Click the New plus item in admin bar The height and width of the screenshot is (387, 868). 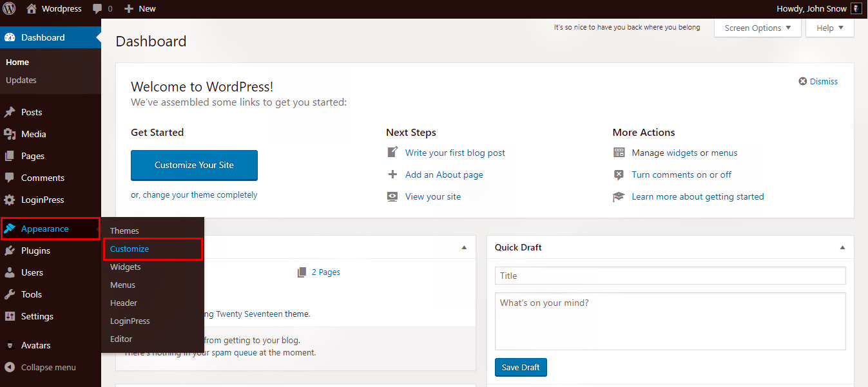140,9
